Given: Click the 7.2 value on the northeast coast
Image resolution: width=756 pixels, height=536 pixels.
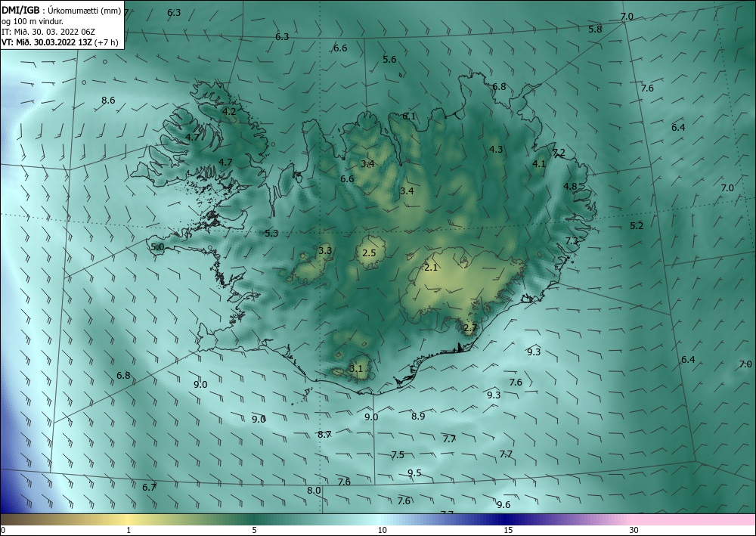Looking at the screenshot, I should pos(559,153).
